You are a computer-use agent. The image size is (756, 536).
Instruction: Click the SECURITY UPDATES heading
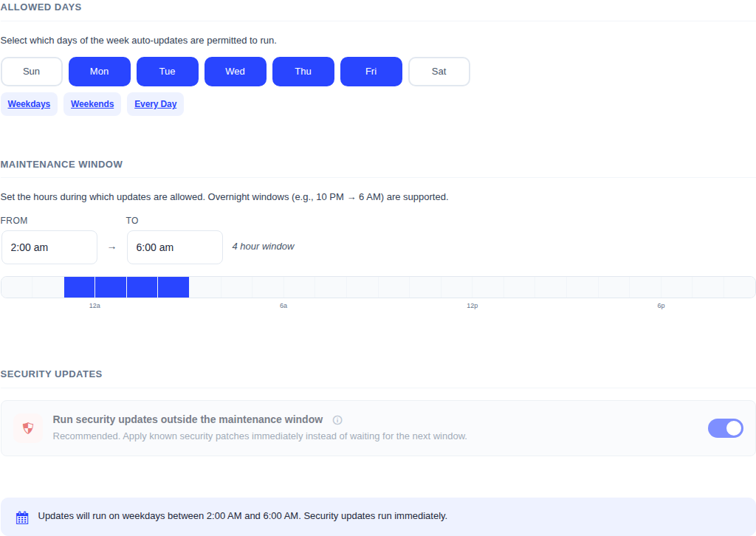click(x=51, y=374)
